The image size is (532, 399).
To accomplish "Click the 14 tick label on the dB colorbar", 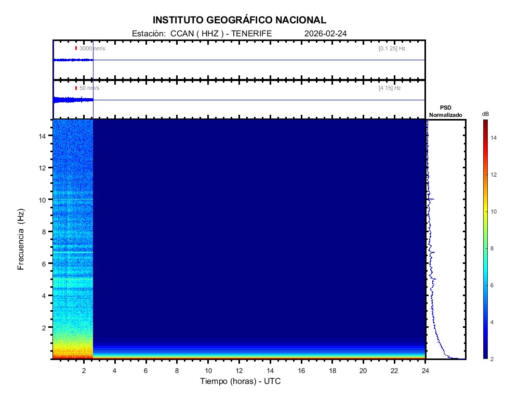I will pos(495,138).
